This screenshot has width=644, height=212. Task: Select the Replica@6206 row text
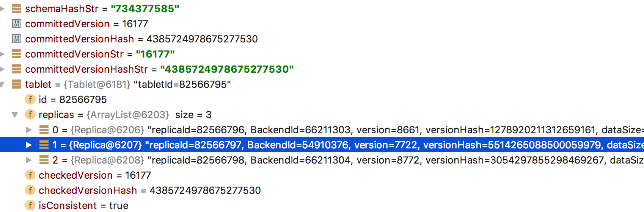click(x=348, y=130)
